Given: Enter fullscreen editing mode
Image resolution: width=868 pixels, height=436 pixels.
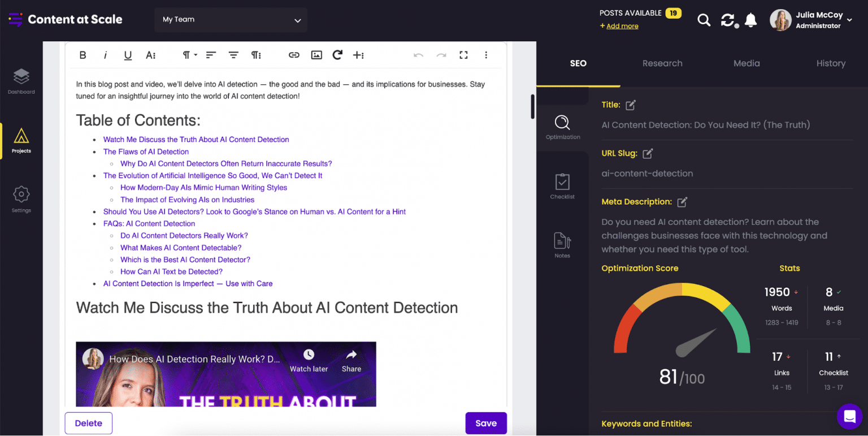Looking at the screenshot, I should [463, 55].
